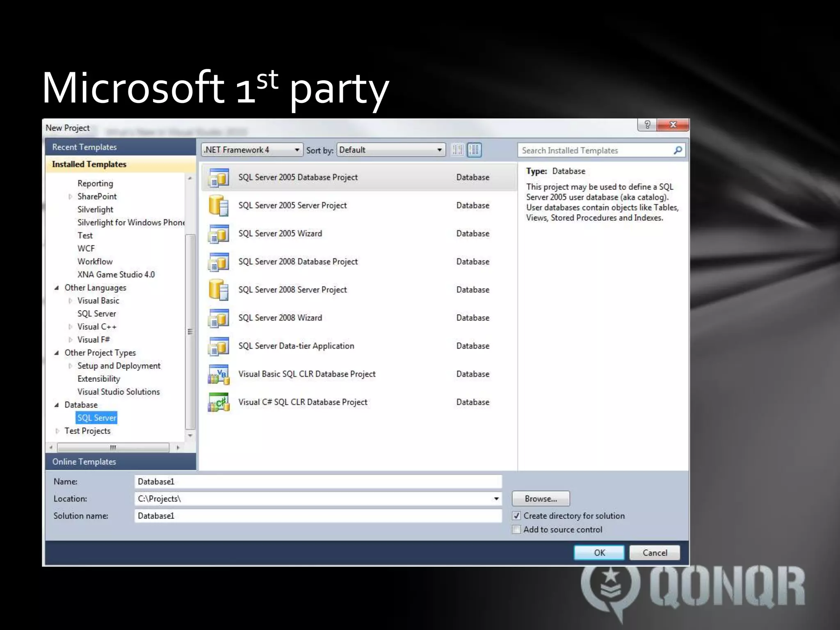Open the Sort by Default dropdown
This screenshot has height=630, width=840.
click(391, 150)
